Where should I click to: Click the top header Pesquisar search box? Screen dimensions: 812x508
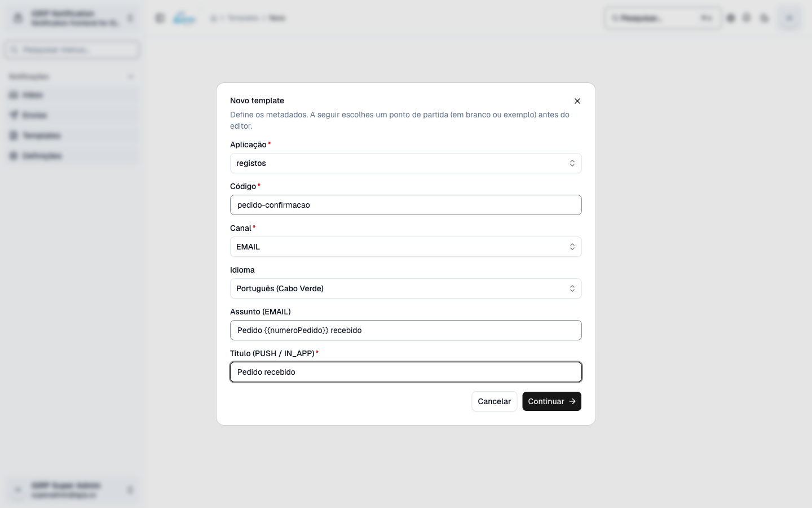663,18
